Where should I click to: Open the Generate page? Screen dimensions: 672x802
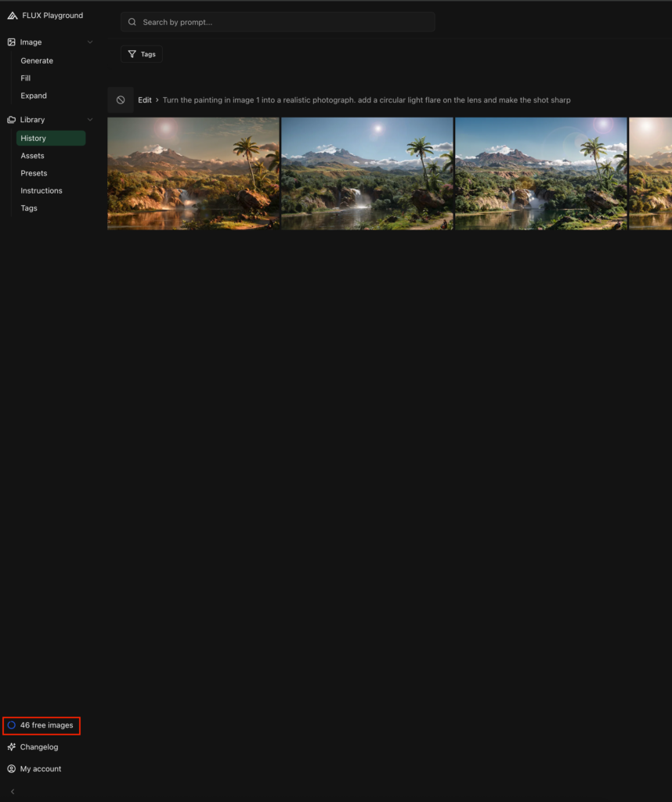(37, 61)
